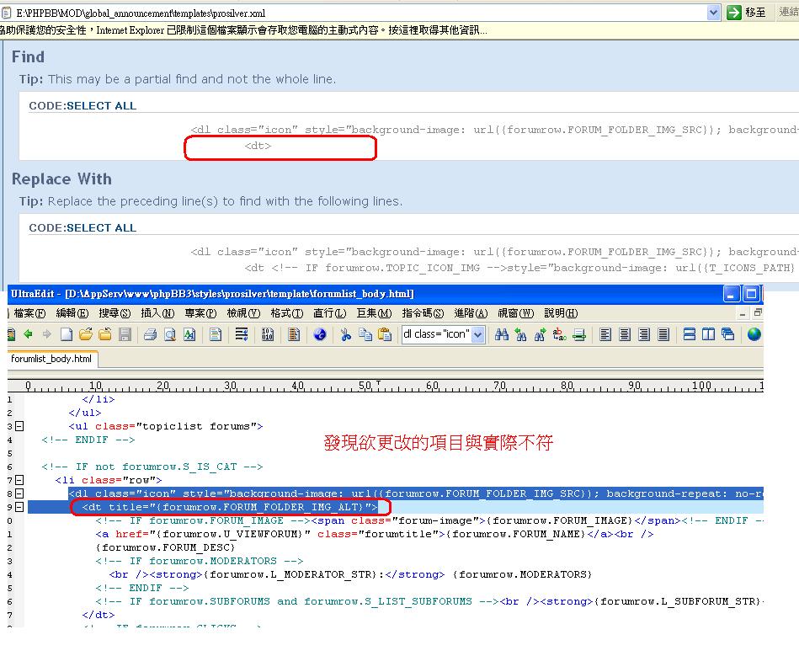This screenshot has height=672, width=799.
Task: Click the save floppy disk icon
Action: pos(125,334)
